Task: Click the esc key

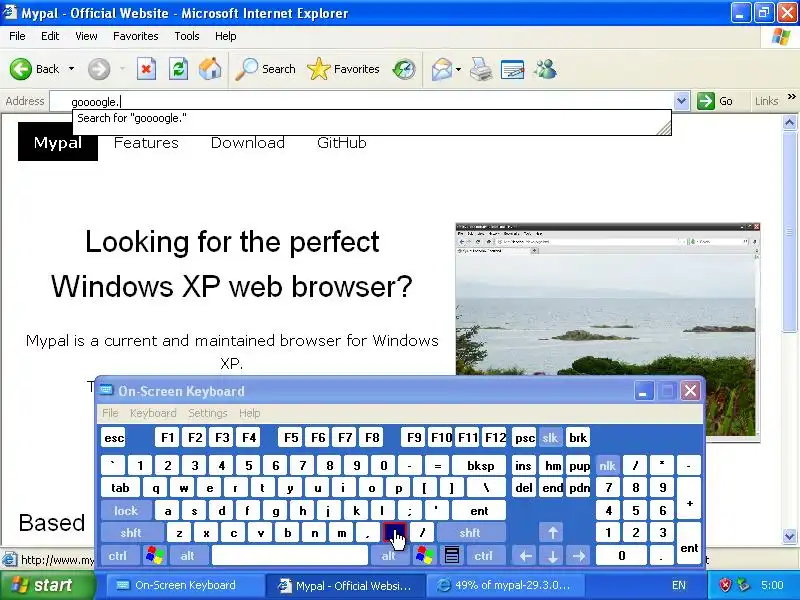Action: 113,438
